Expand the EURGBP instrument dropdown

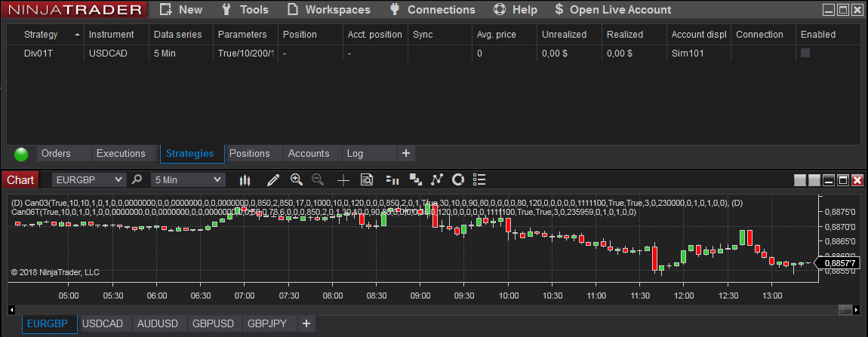point(90,179)
